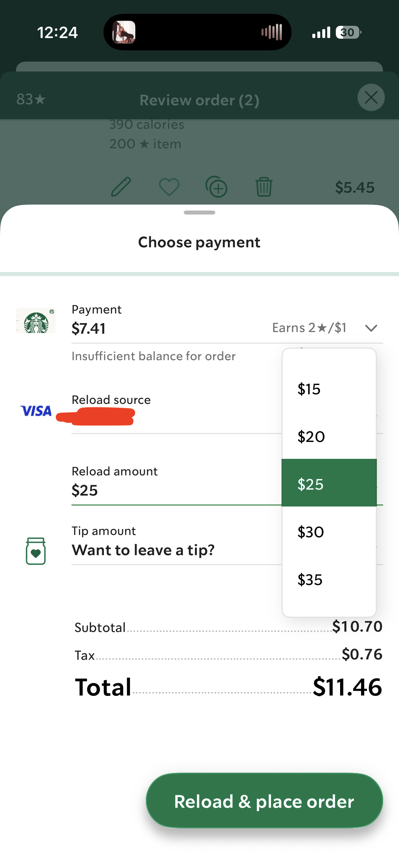Favorite the item with heart icon
Image resolution: width=399 pixels, height=868 pixels.
169,187
